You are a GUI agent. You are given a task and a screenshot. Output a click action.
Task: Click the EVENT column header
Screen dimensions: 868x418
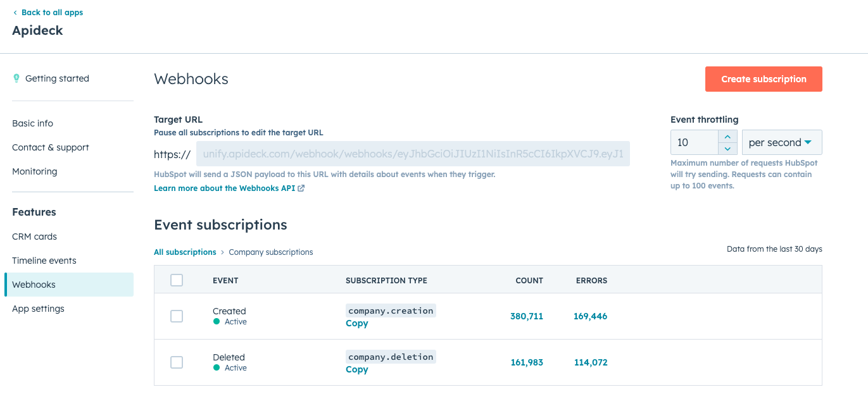point(225,280)
